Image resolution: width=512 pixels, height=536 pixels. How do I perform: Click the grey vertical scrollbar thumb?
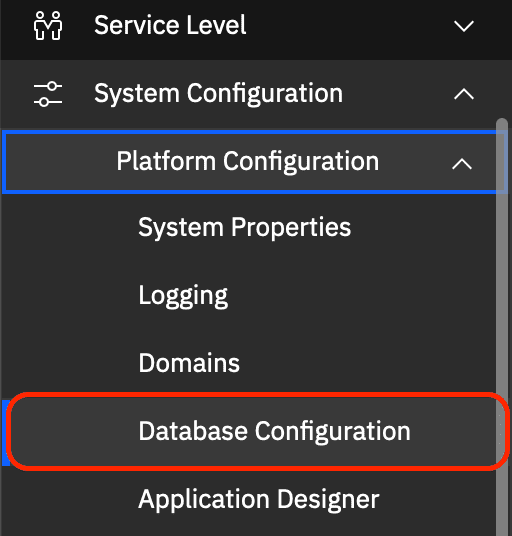coord(502,327)
